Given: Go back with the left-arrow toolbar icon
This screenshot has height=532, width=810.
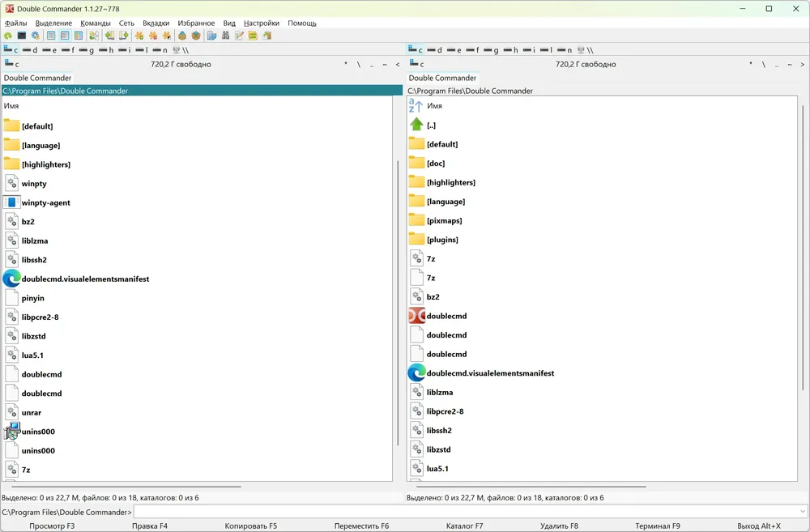Looking at the screenshot, I should click(x=109, y=36).
